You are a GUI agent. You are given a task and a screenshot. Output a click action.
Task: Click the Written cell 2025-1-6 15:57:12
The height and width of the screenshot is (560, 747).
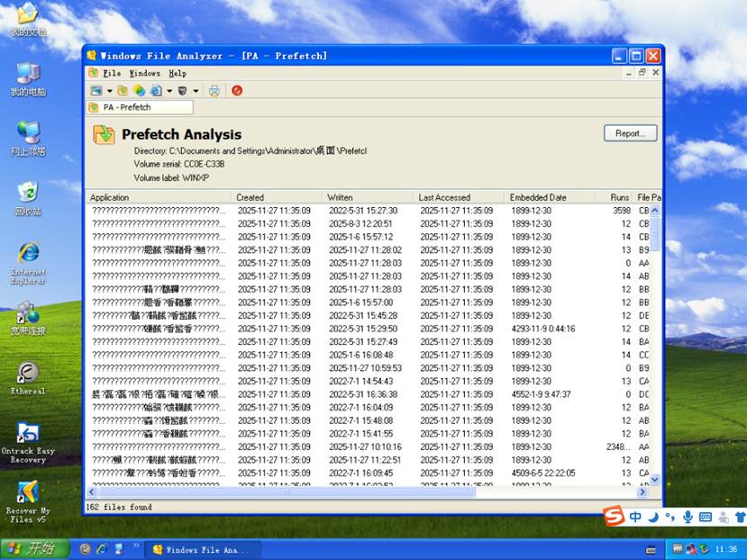pyautogui.click(x=360, y=237)
